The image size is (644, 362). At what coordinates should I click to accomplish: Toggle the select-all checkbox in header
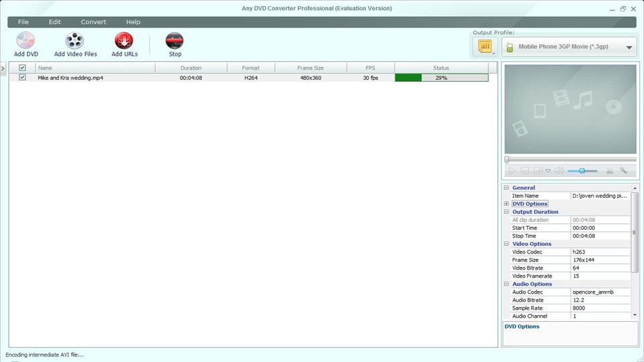tap(22, 68)
